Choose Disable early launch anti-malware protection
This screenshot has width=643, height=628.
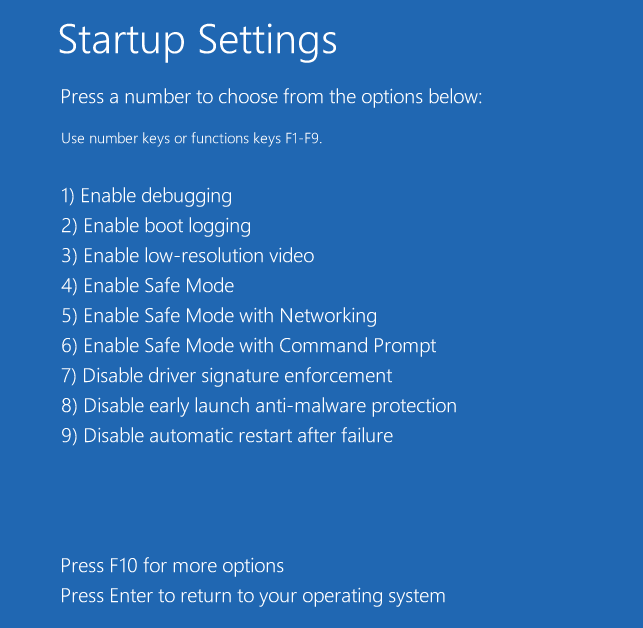(x=259, y=406)
